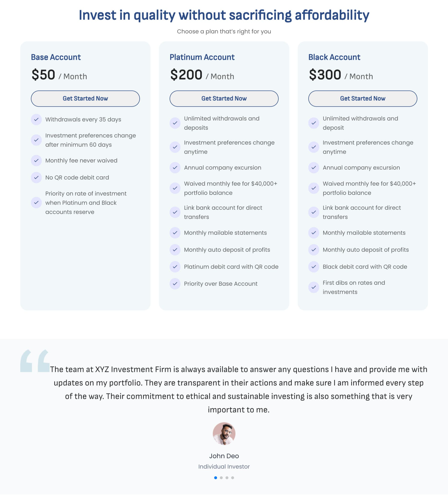Click checkmark next to Platinum Annual company excursion
The height and width of the screenshot is (501, 448).
[x=175, y=168]
